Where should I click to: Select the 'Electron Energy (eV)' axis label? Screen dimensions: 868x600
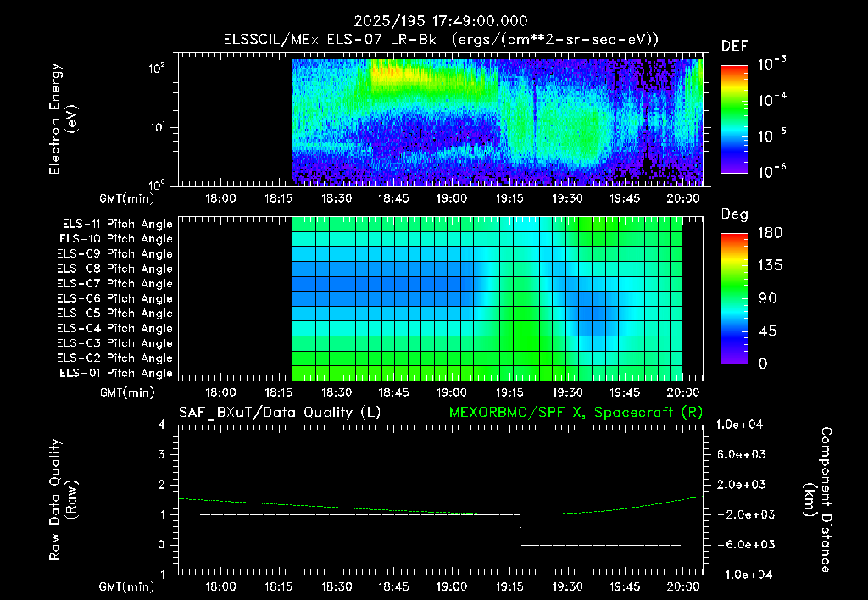[63, 119]
